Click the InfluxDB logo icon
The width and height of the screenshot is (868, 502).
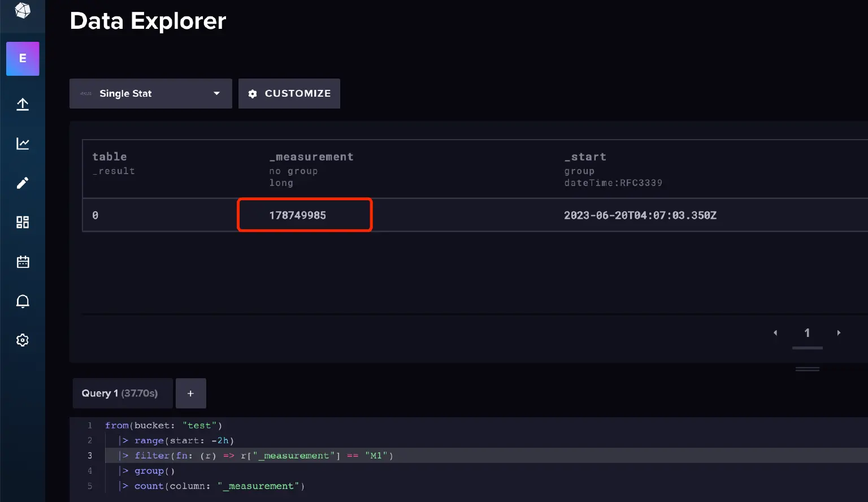point(23,11)
